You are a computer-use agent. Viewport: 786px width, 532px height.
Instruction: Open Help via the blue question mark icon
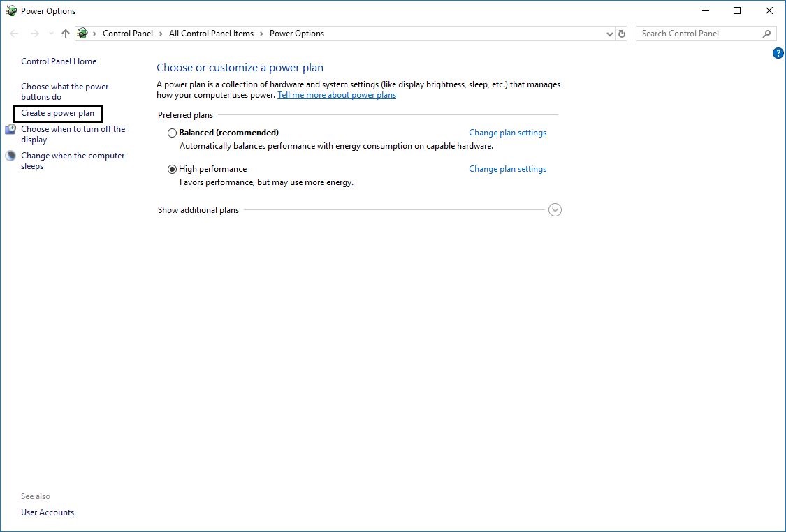pos(778,52)
